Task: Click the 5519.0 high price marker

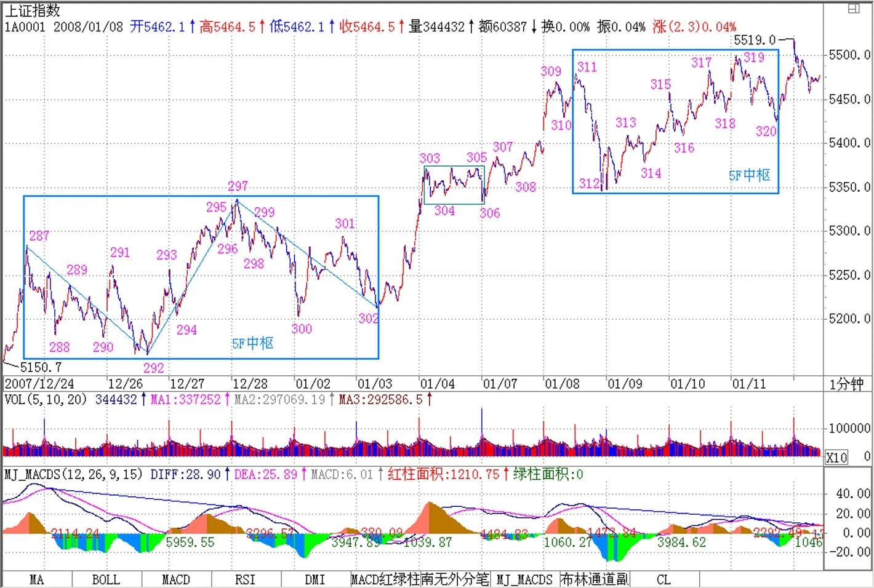Action: (754, 40)
